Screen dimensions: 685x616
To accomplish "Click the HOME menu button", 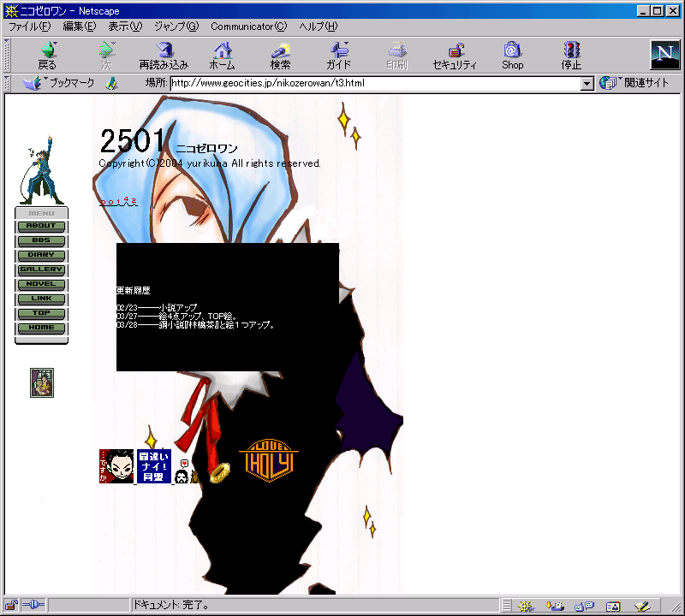I will tap(41, 328).
